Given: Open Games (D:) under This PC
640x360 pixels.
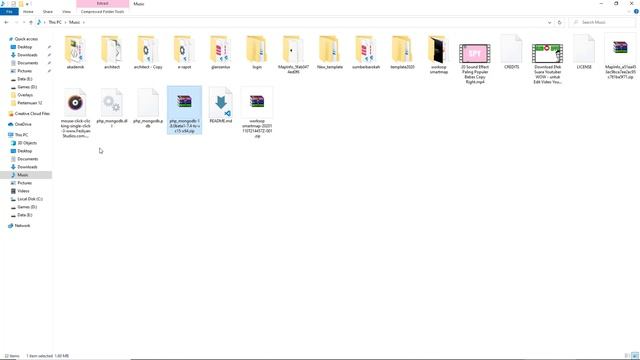Looking at the screenshot, I should click(x=27, y=207).
